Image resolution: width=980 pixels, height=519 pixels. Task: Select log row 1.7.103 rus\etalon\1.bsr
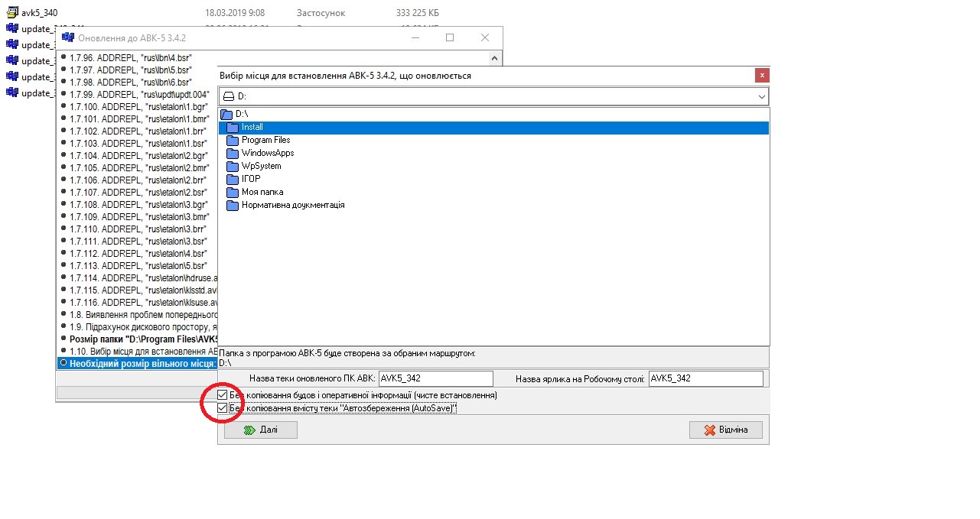138,143
